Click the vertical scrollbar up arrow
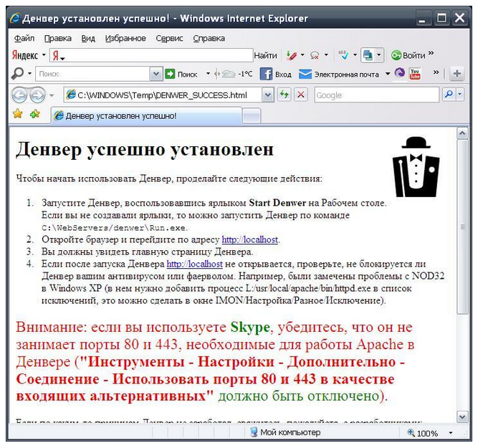The height and width of the screenshot is (448, 478). [462, 133]
